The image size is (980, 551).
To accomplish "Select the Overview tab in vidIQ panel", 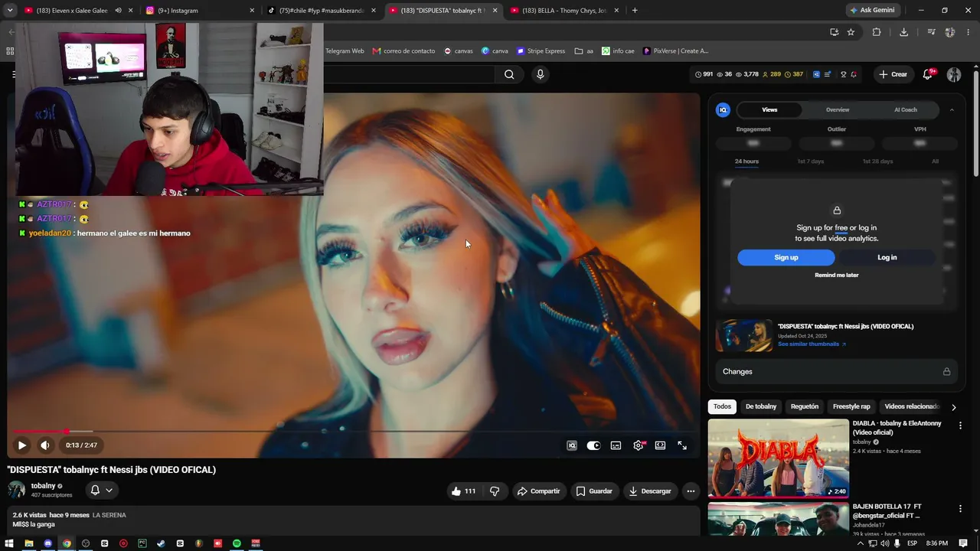I will coord(838,110).
